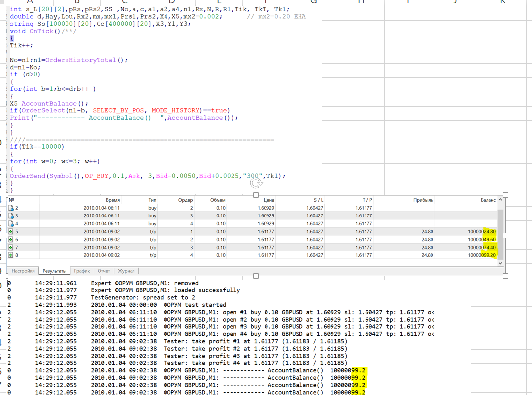Click the 'take profit #3' log line
Image resolution: width=532 pixels, height=395 pixels.
point(177,356)
